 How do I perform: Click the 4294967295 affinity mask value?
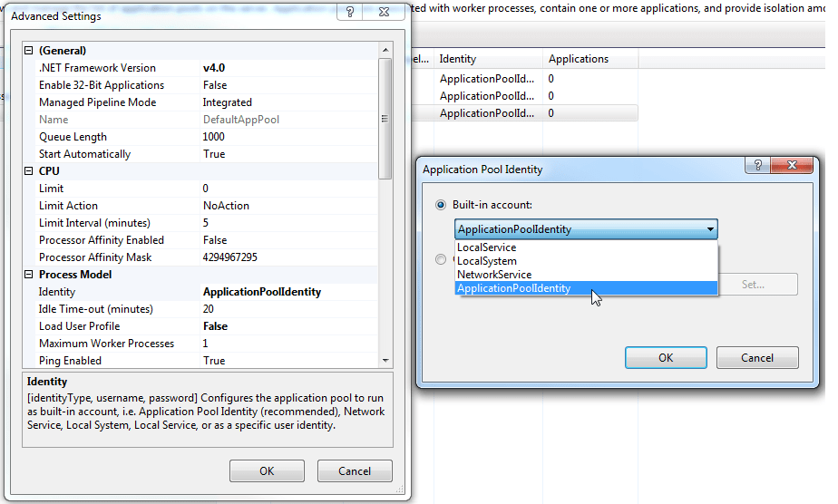(229, 257)
